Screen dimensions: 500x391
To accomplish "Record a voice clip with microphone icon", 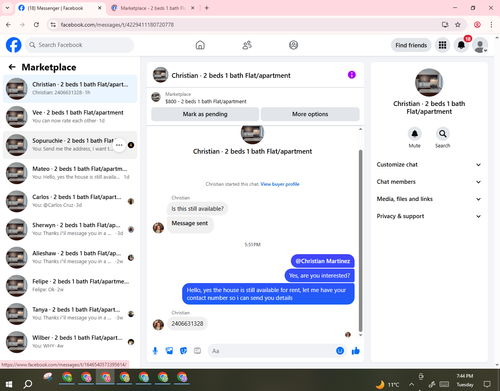I will [155, 351].
